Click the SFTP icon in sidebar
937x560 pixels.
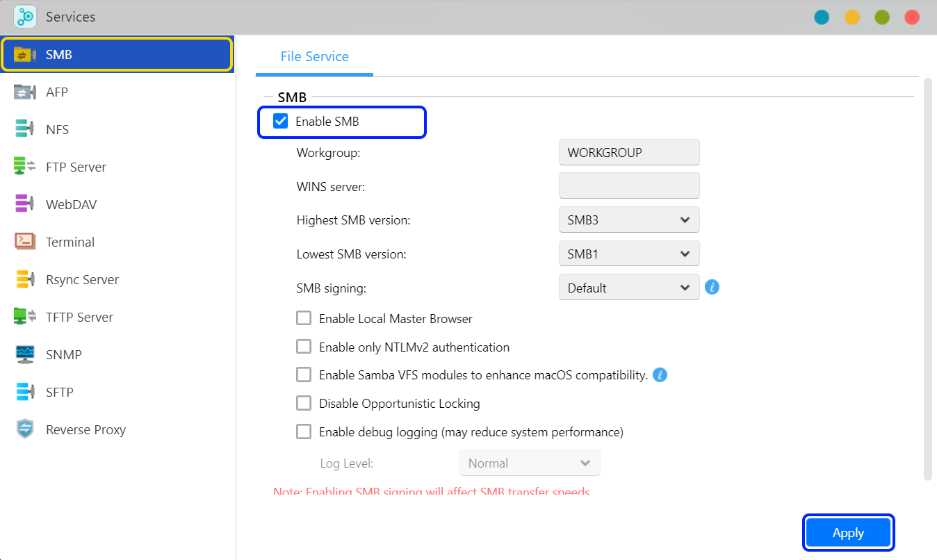pyautogui.click(x=25, y=392)
